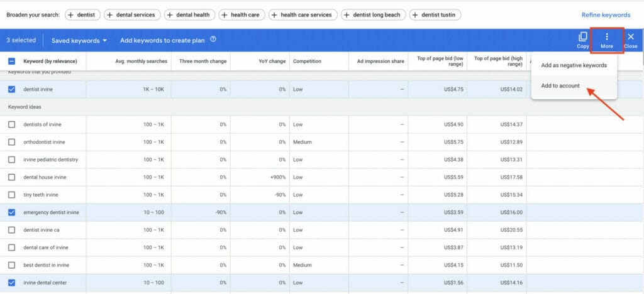Viewport: 644px width, 294px height.
Task: Close the selection bar with X
Action: point(631,40)
